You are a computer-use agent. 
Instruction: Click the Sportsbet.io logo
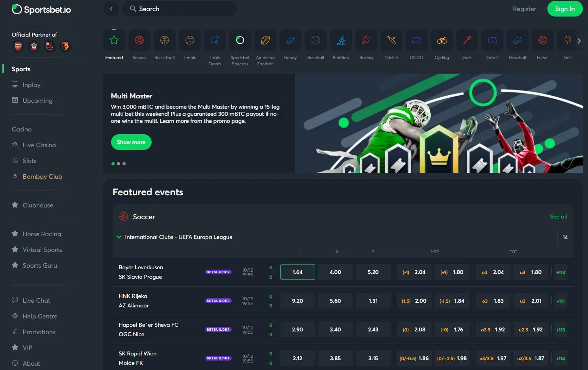[41, 9]
